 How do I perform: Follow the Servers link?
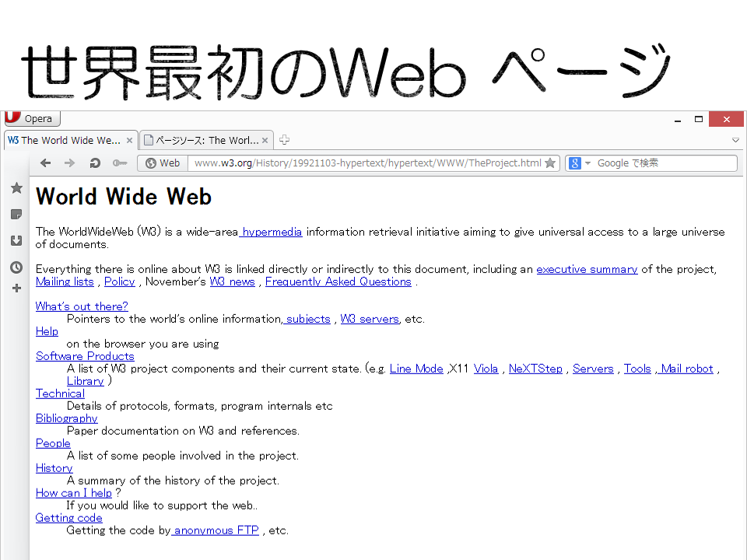point(593,369)
